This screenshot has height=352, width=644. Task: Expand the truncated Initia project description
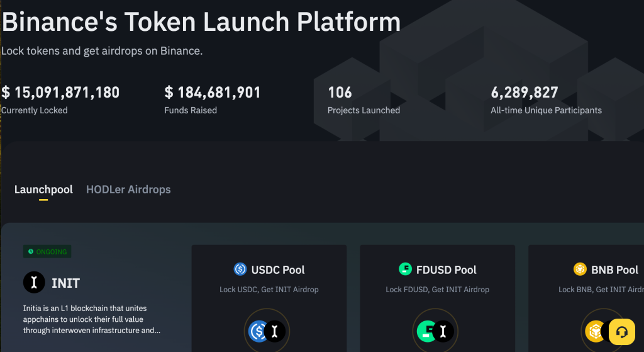point(91,319)
